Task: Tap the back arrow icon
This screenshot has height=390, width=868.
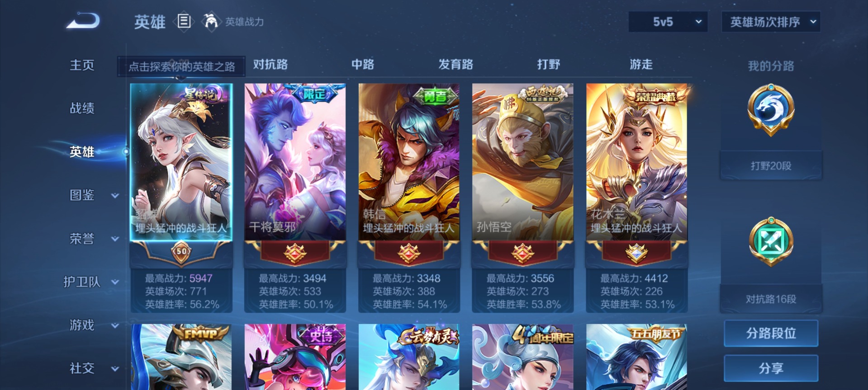Action: (x=83, y=21)
